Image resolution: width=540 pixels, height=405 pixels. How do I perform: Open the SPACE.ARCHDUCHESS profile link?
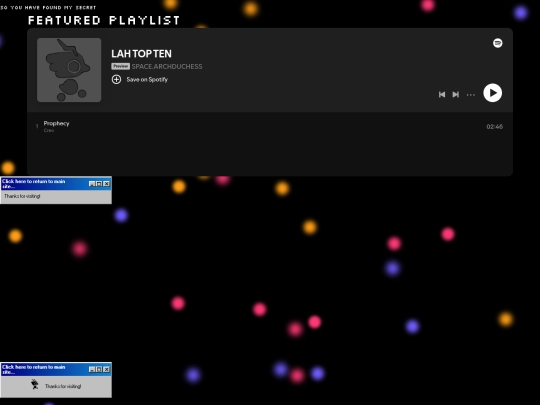(x=167, y=66)
